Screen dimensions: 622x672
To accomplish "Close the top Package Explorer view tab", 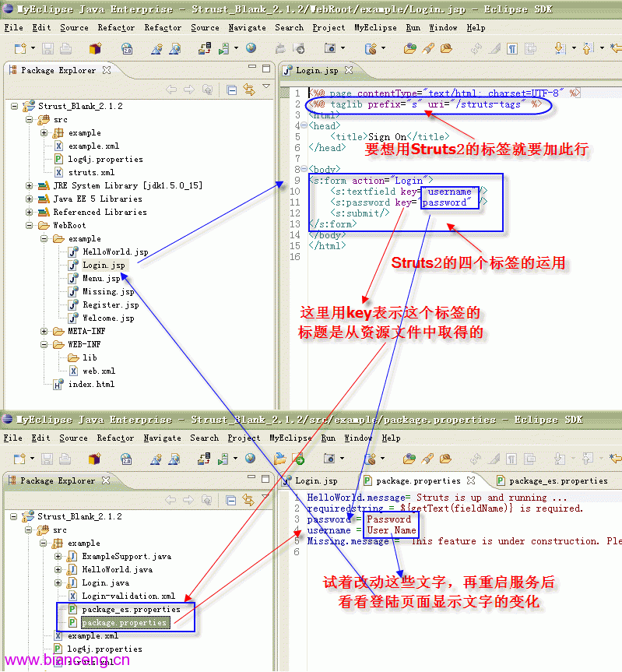I will click(106, 70).
